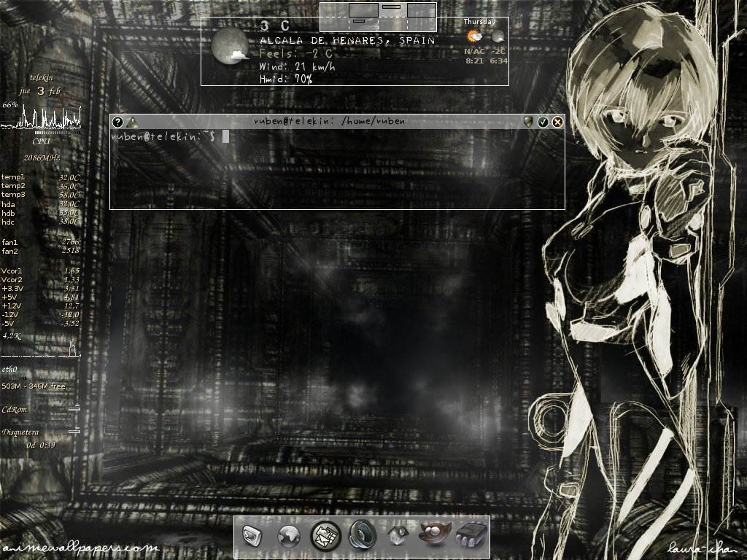Click the Thursday sun-and-cloud forecast icon
747x560 pixels.
pyautogui.click(x=474, y=36)
